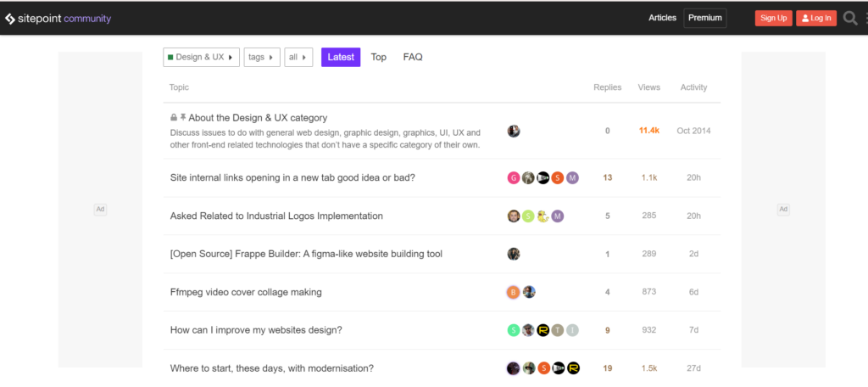
Task: Click the SitePoint community logo
Action: (x=58, y=18)
